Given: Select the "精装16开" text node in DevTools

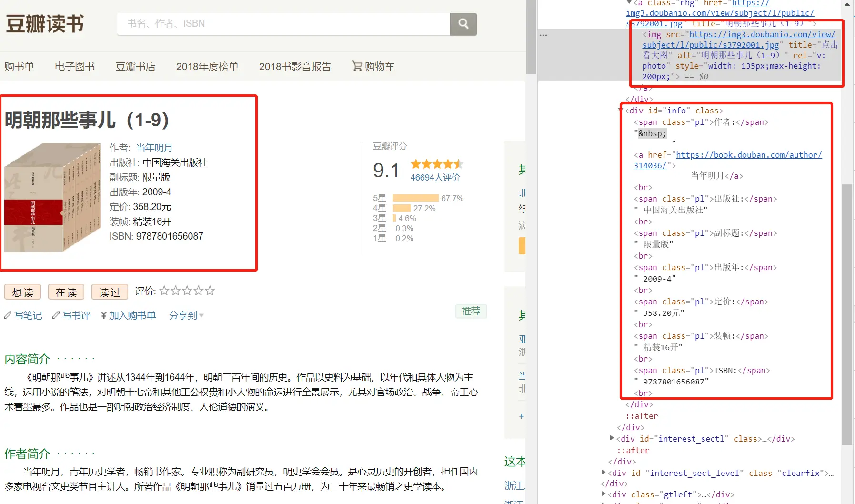Looking at the screenshot, I should 658,347.
